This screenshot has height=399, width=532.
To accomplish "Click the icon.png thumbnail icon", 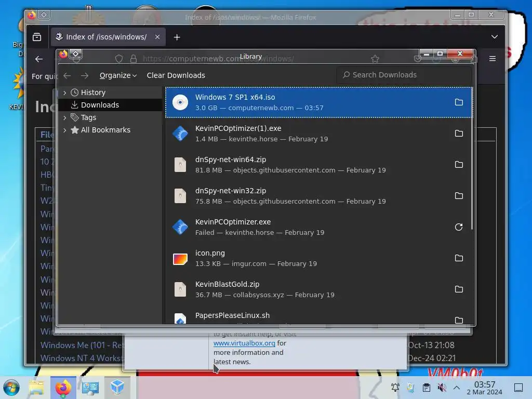I will tap(180, 259).
